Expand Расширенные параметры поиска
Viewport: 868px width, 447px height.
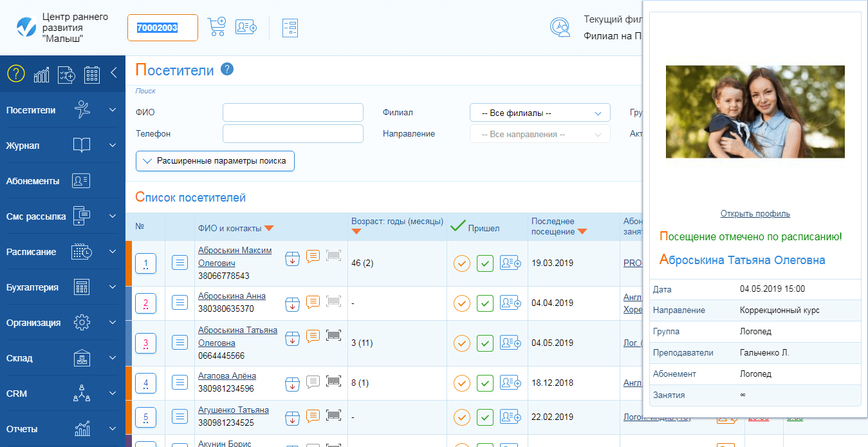tap(215, 161)
